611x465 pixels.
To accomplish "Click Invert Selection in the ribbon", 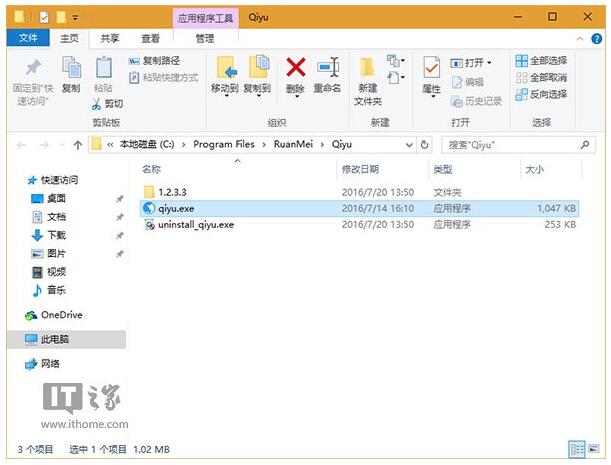I will tap(541, 94).
